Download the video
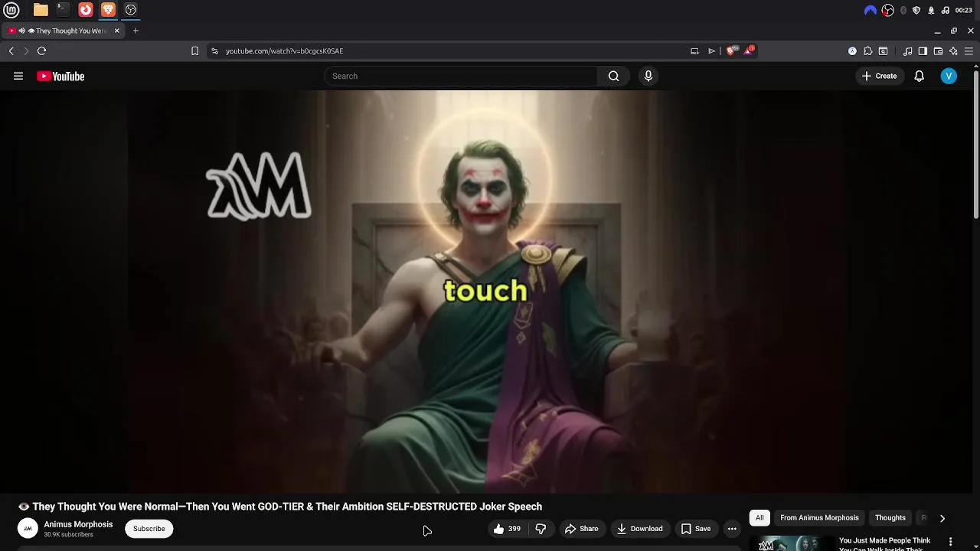Image resolution: width=980 pixels, height=551 pixels. [x=639, y=529]
